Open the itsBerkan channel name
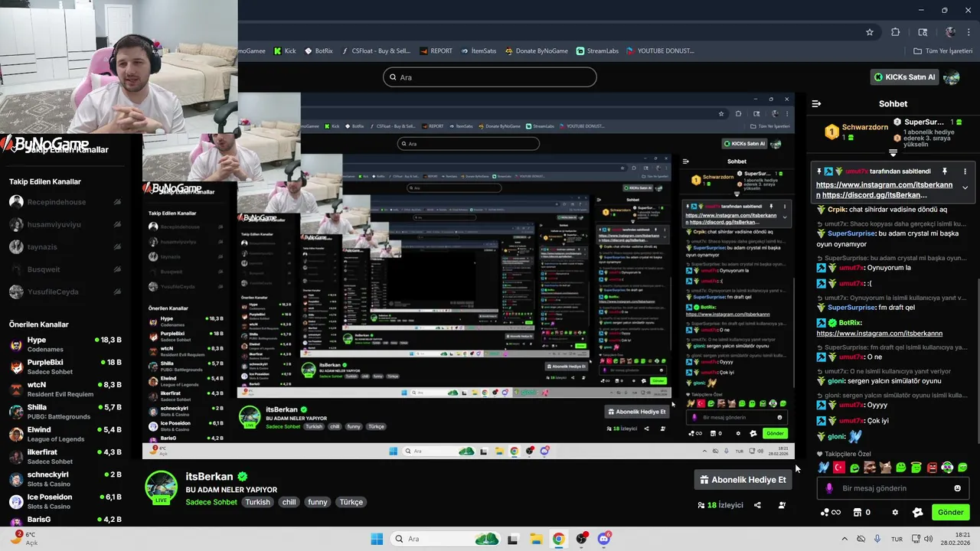This screenshot has height=551, width=980. pyautogui.click(x=209, y=477)
